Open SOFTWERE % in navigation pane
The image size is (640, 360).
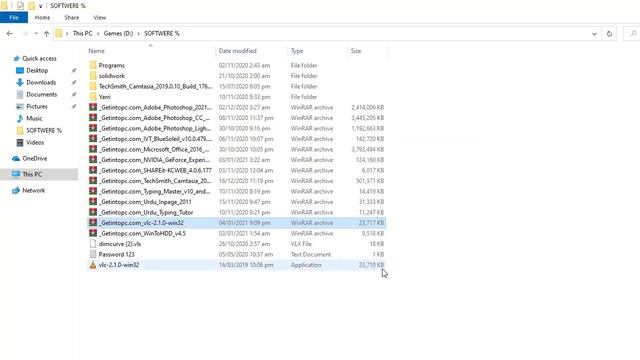coord(44,131)
